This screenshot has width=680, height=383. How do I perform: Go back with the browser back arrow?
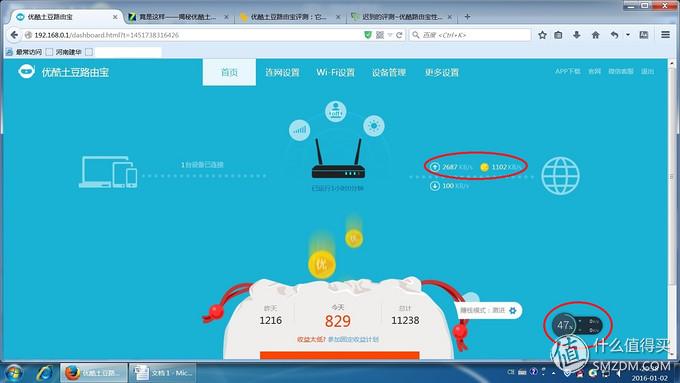tap(14, 35)
